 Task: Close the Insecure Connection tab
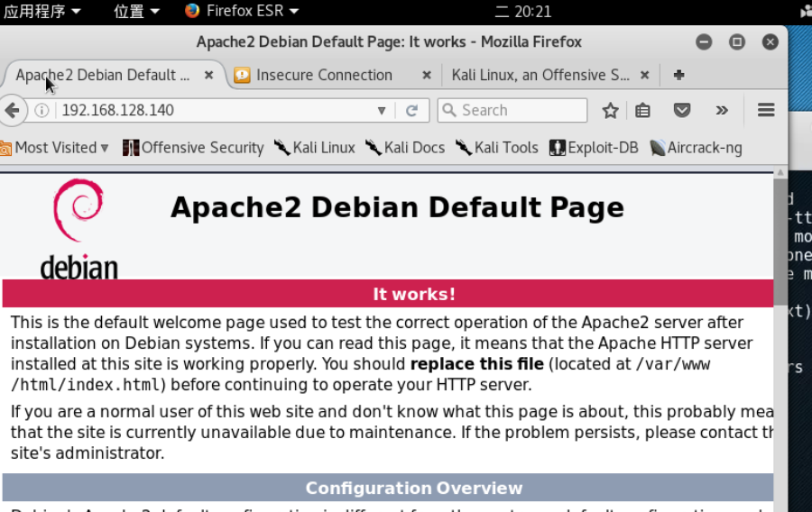pos(426,75)
